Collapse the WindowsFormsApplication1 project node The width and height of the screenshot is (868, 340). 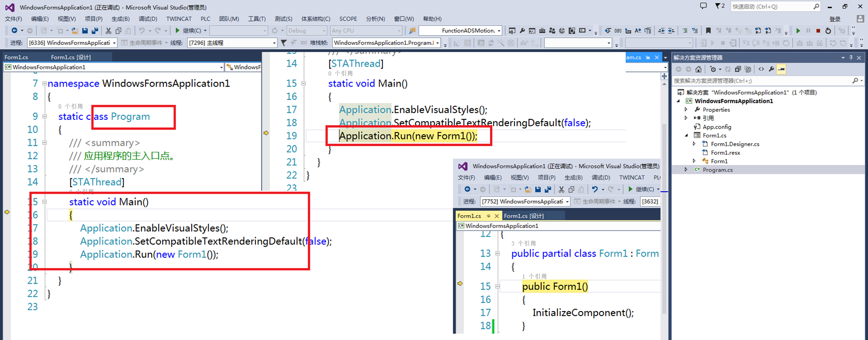click(x=679, y=101)
